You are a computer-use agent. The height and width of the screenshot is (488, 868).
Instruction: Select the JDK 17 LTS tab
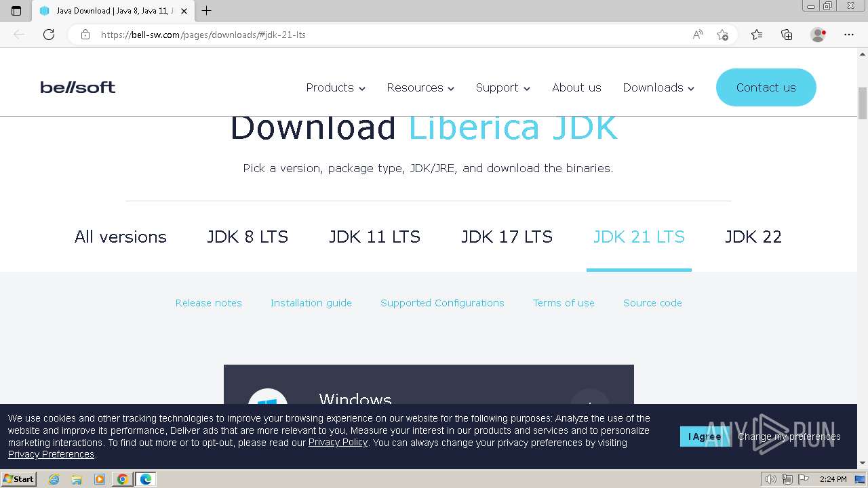pos(507,237)
